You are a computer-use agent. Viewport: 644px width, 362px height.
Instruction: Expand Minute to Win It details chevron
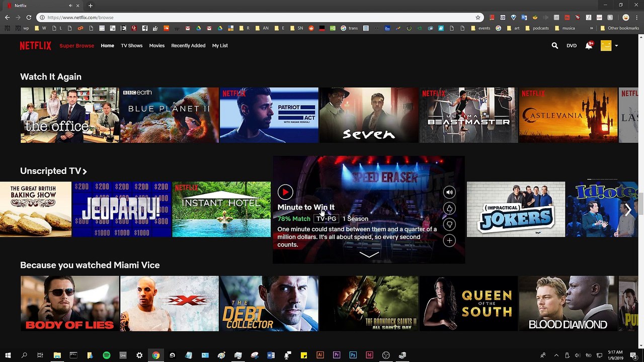369,255
